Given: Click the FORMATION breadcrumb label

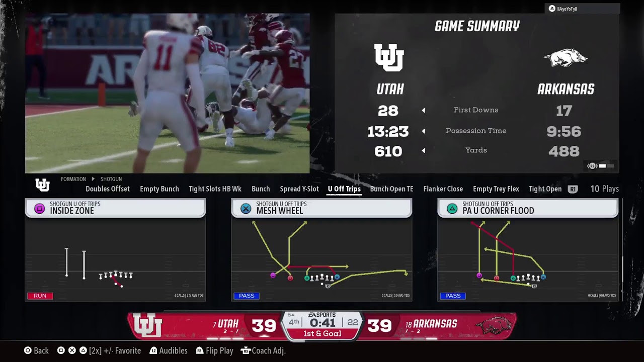Looking at the screenshot, I should pos(73,179).
